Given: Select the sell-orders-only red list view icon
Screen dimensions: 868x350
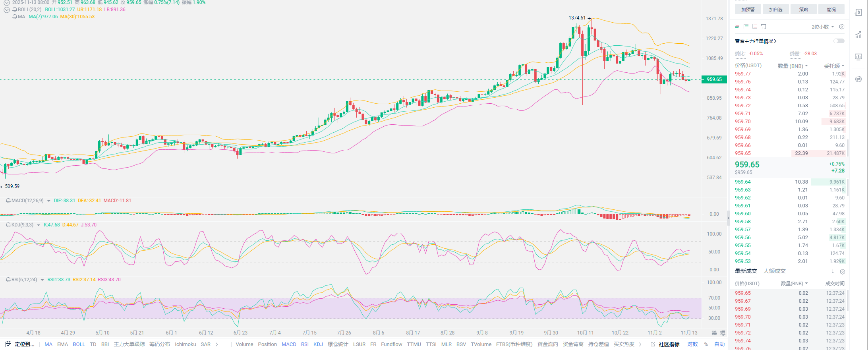Looking at the screenshot, I should tap(755, 27).
